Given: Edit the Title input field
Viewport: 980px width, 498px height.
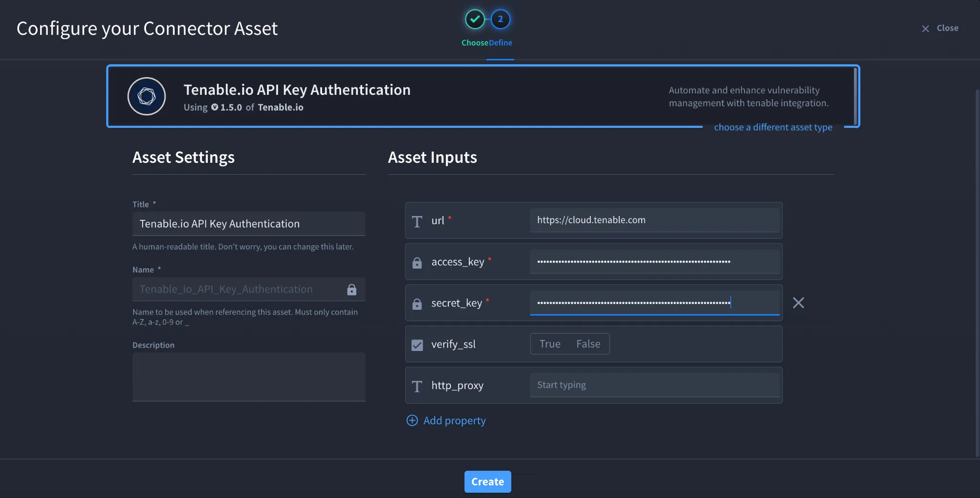Looking at the screenshot, I should tap(249, 224).
